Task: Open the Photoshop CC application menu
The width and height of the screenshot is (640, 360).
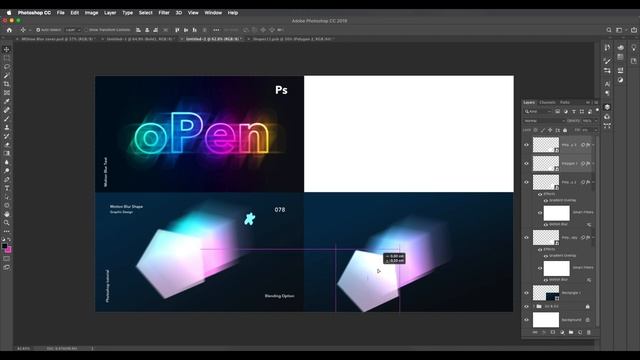Action: point(34,13)
